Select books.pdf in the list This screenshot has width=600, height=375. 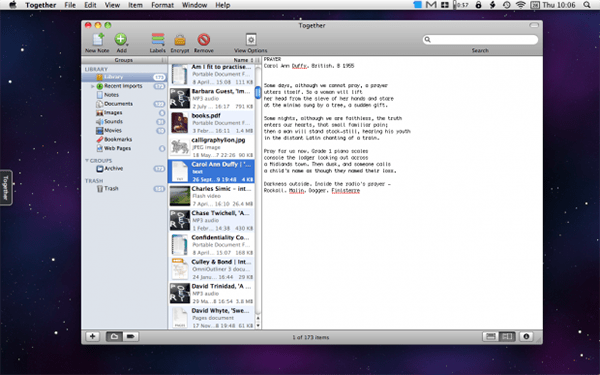coord(211,123)
